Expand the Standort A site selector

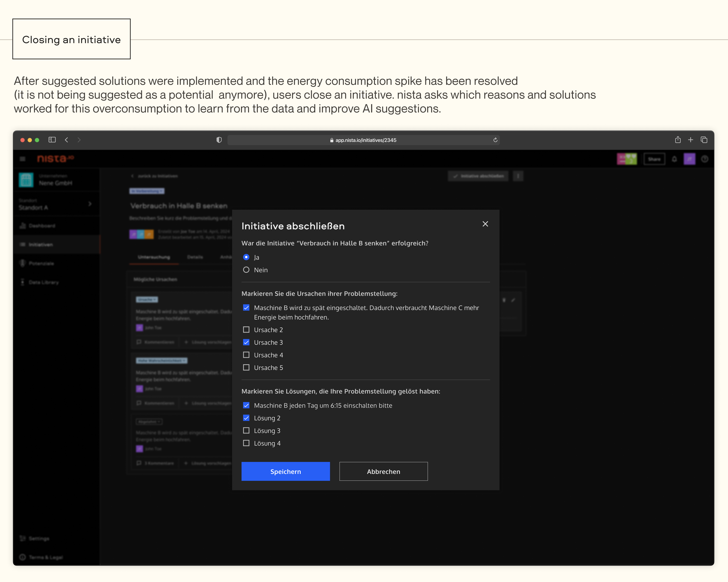pos(90,204)
